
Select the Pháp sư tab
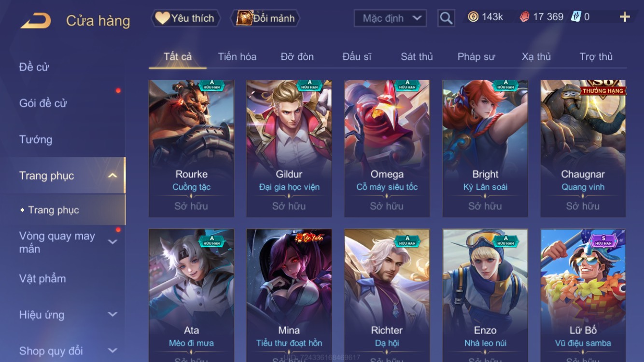pos(476,56)
